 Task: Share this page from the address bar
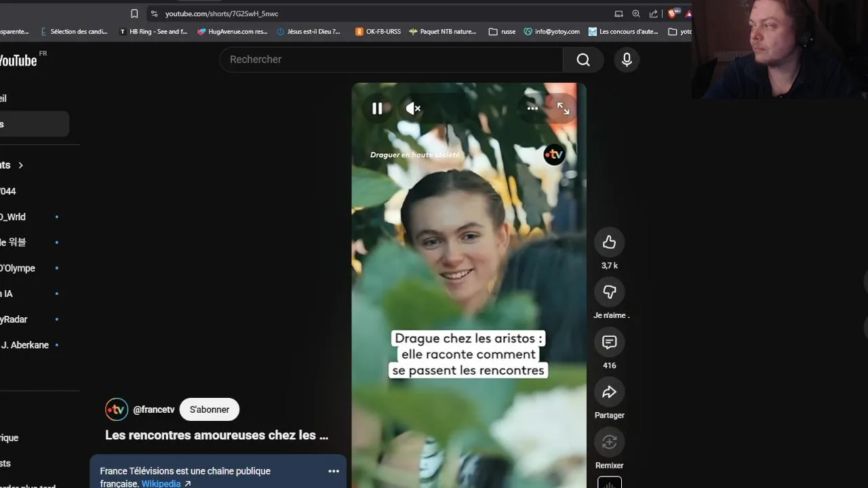coord(654,14)
